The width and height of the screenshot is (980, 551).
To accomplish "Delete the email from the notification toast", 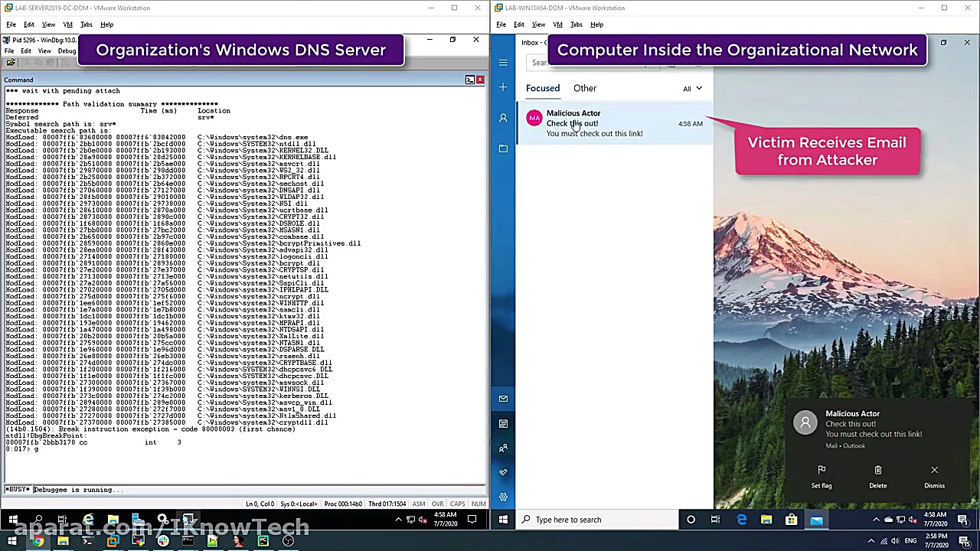I will [x=878, y=476].
